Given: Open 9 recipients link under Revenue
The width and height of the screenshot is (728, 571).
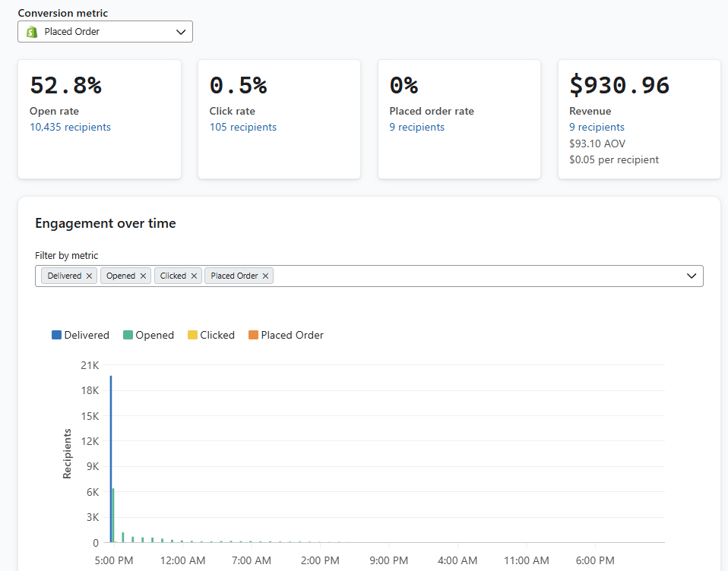Looking at the screenshot, I should click(597, 127).
